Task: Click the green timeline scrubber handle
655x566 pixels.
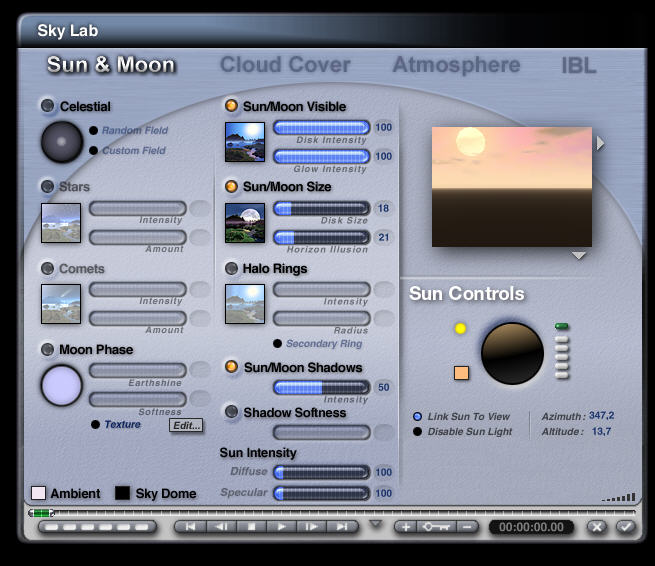Action: 41,513
